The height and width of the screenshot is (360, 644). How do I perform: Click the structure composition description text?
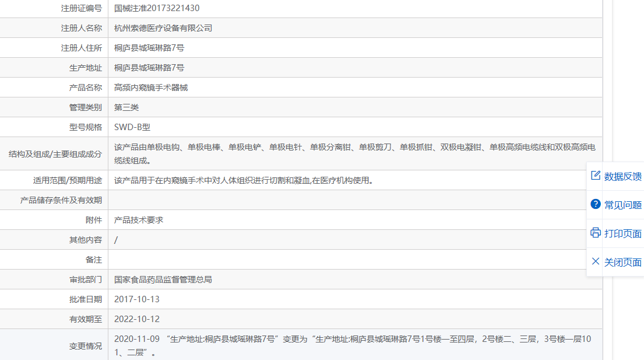pyautogui.click(x=355, y=153)
